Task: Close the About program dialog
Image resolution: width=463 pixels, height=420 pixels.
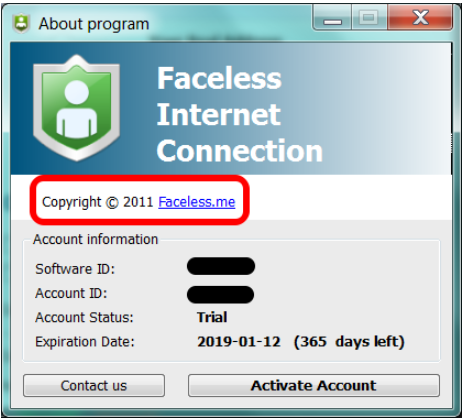Action: 420,18
